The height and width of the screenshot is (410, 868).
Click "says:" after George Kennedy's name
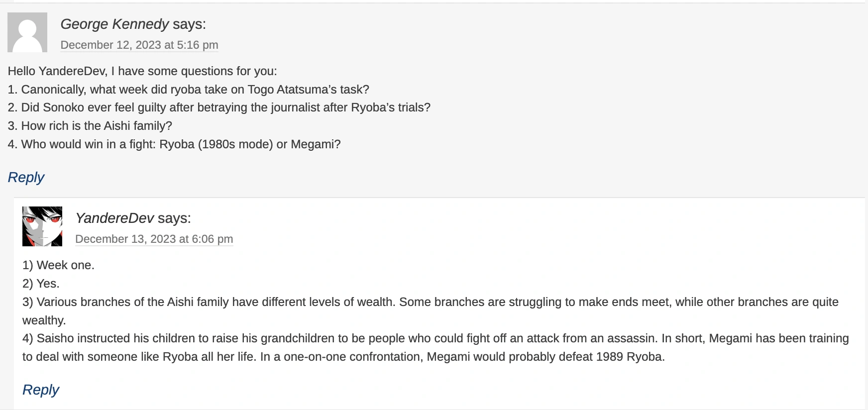(189, 24)
